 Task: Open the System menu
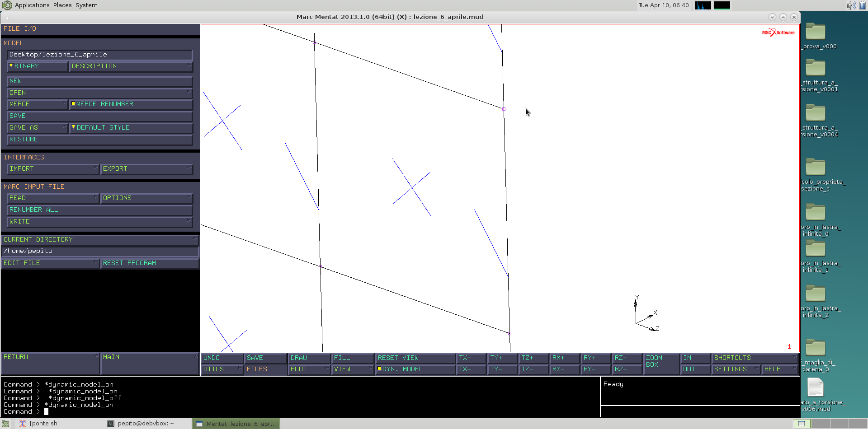86,5
